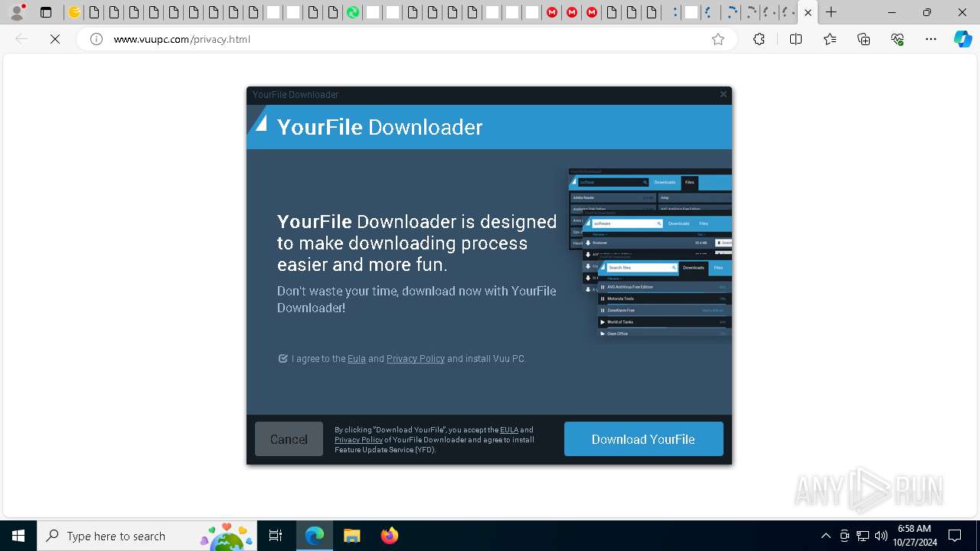The width and height of the screenshot is (980, 551).
Task: View site information icon in address bar
Action: tap(96, 39)
